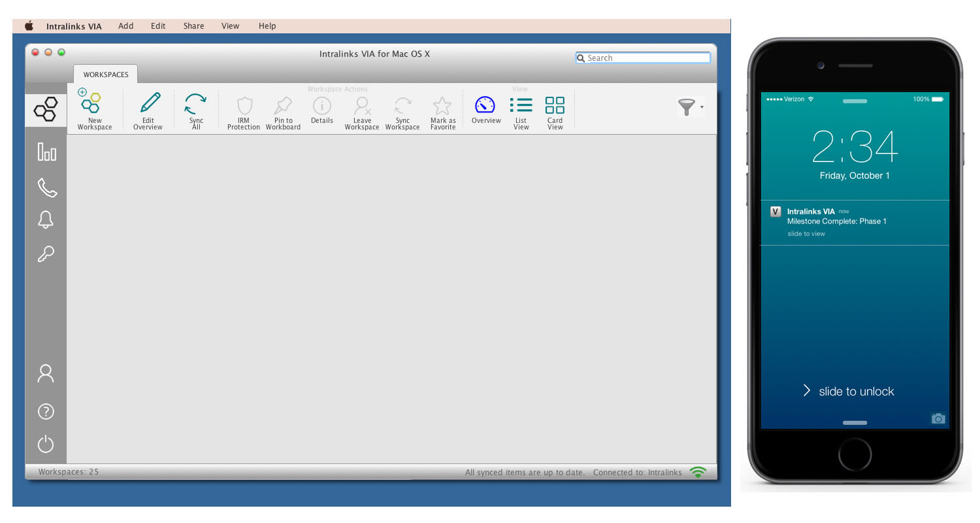Open the help question mark icon
Viewport: 980px width, 523px height.
point(46,411)
